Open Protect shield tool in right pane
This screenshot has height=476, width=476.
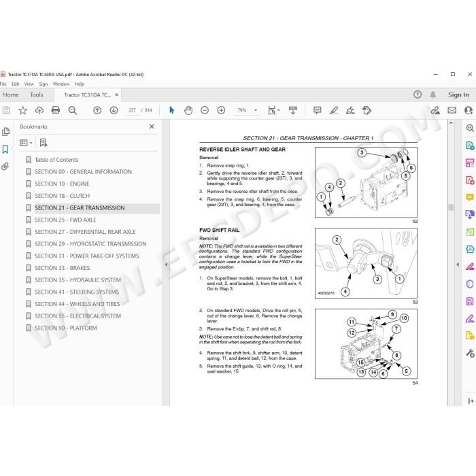[x=470, y=284]
